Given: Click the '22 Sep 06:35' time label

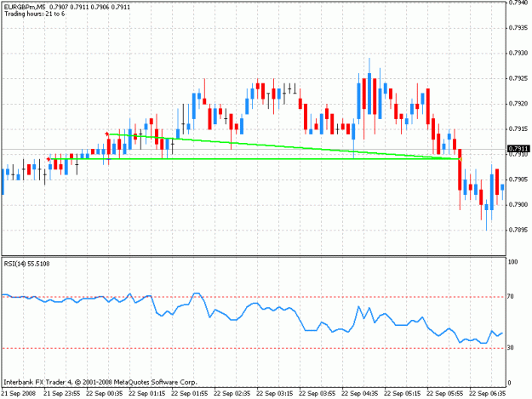Looking at the screenshot, I should [487, 393].
